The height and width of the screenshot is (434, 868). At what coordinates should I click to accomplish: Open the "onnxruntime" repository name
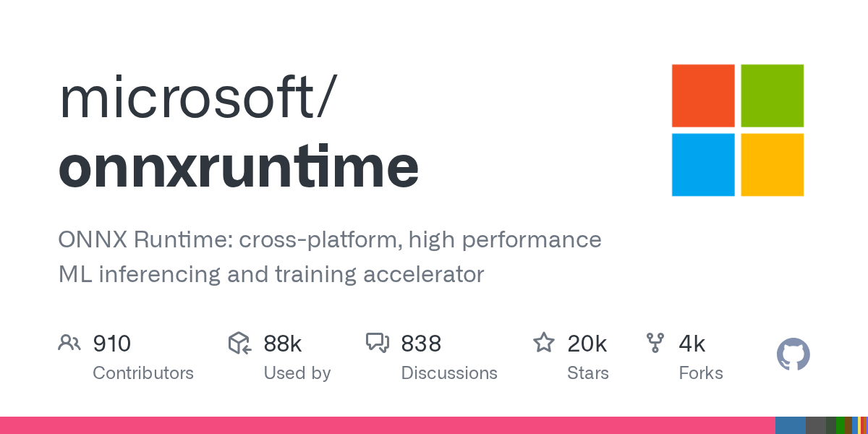(239, 166)
